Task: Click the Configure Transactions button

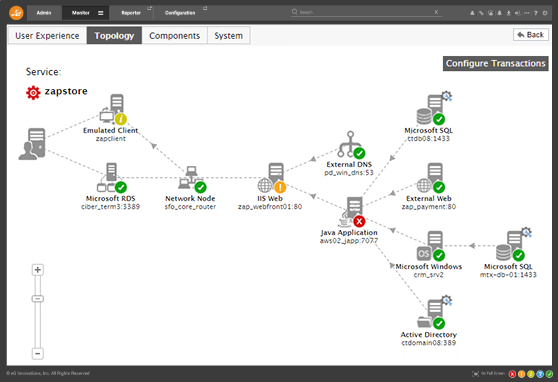Action: (495, 63)
